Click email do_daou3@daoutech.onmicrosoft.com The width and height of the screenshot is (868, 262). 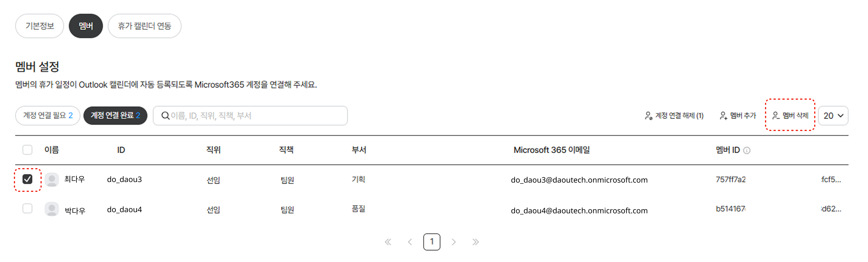click(x=579, y=180)
